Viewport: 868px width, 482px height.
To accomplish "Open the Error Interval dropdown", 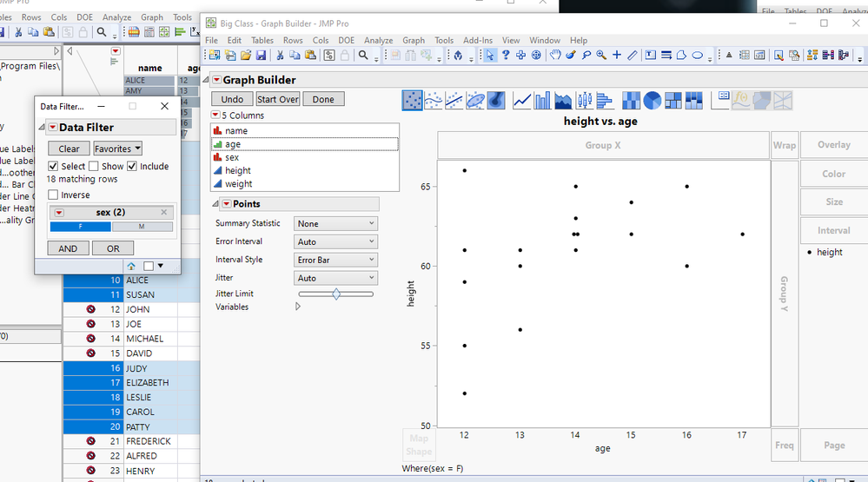I will pyautogui.click(x=335, y=241).
